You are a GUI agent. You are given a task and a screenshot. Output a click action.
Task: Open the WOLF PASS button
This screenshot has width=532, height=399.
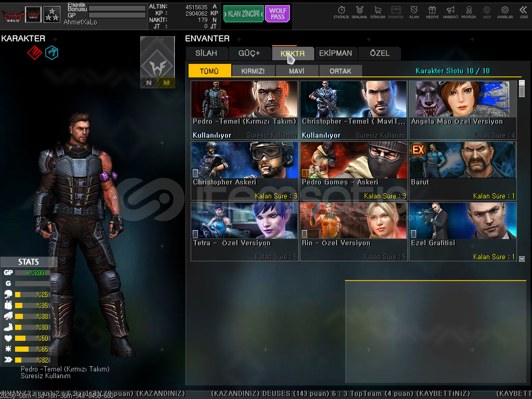pyautogui.click(x=277, y=14)
